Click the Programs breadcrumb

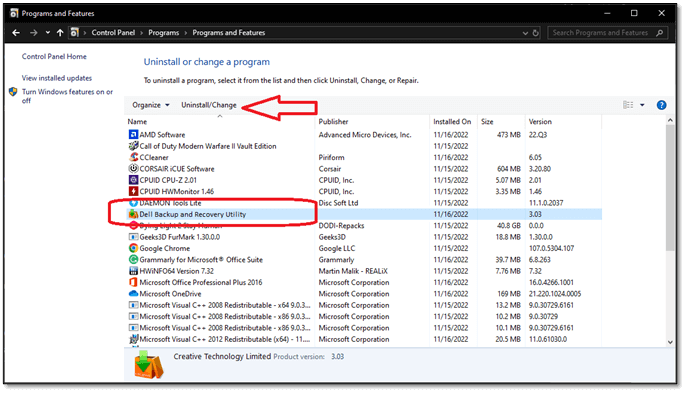click(164, 33)
